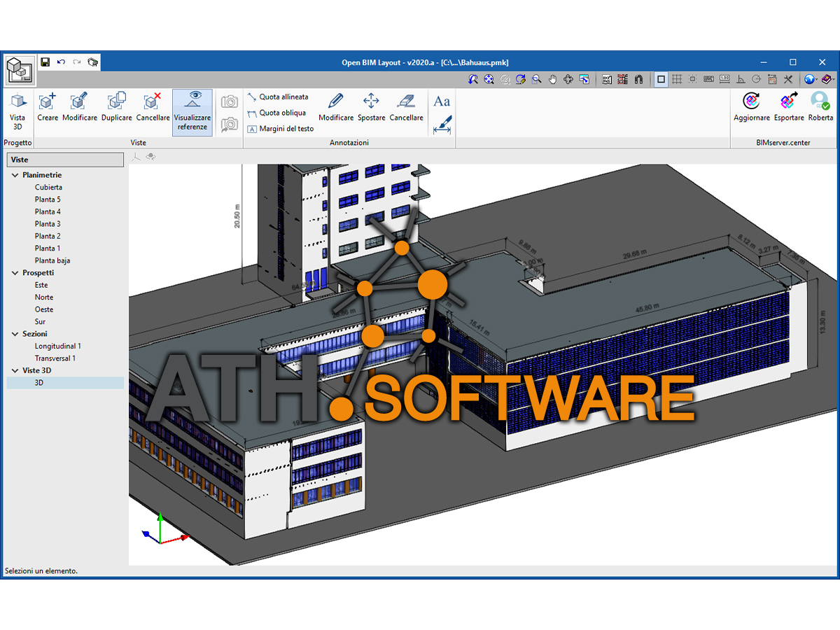840x630 pixels.
Task: Toggle the orthogonal angle icon
Action: click(741, 80)
